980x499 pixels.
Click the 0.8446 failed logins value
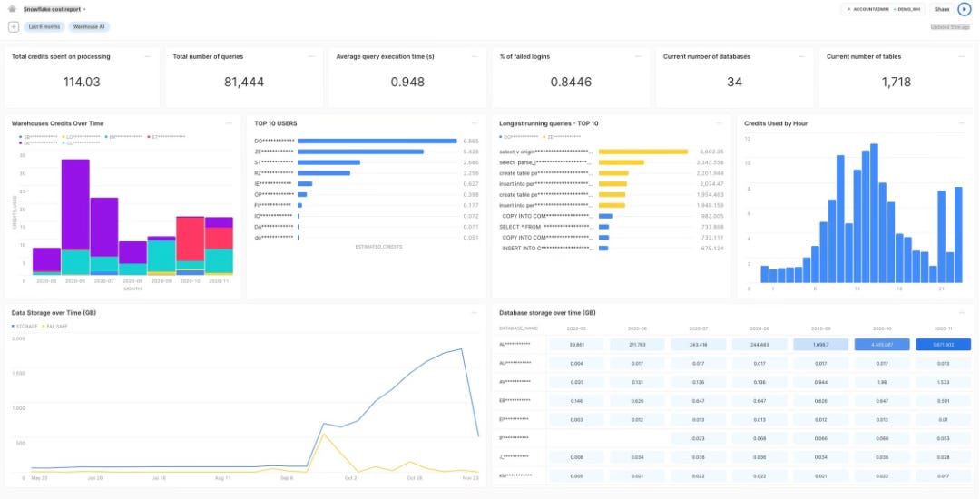click(571, 82)
